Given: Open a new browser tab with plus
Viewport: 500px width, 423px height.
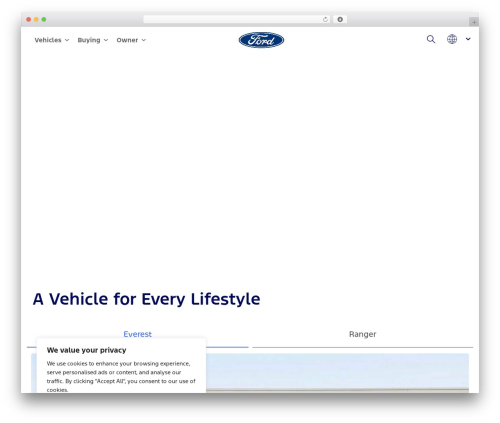Looking at the screenshot, I should tap(474, 22).
